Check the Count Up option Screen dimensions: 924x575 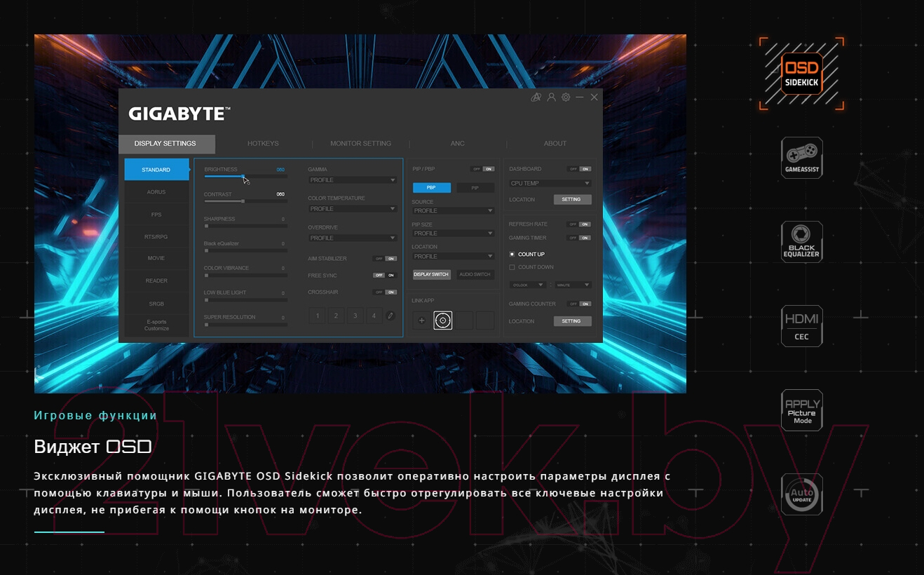[527, 254]
